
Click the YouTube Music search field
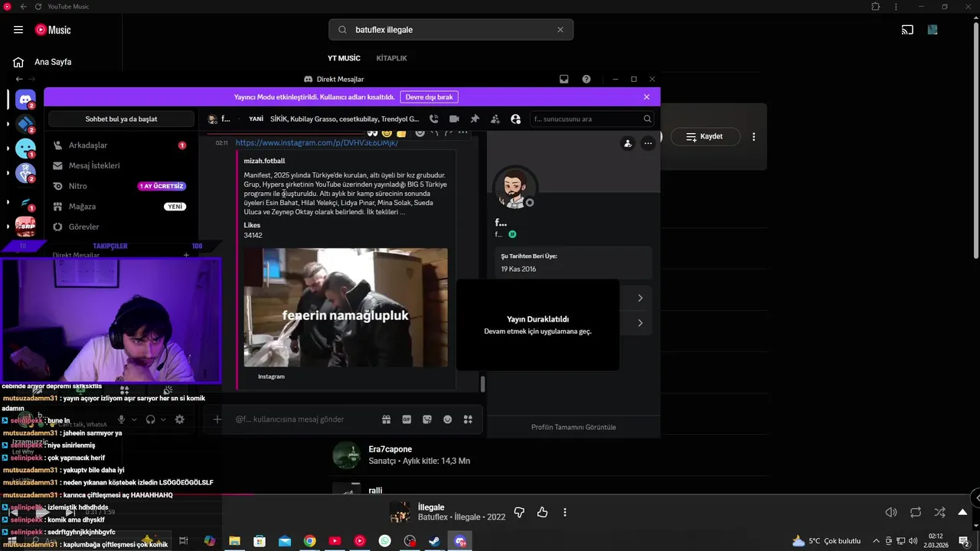(451, 30)
